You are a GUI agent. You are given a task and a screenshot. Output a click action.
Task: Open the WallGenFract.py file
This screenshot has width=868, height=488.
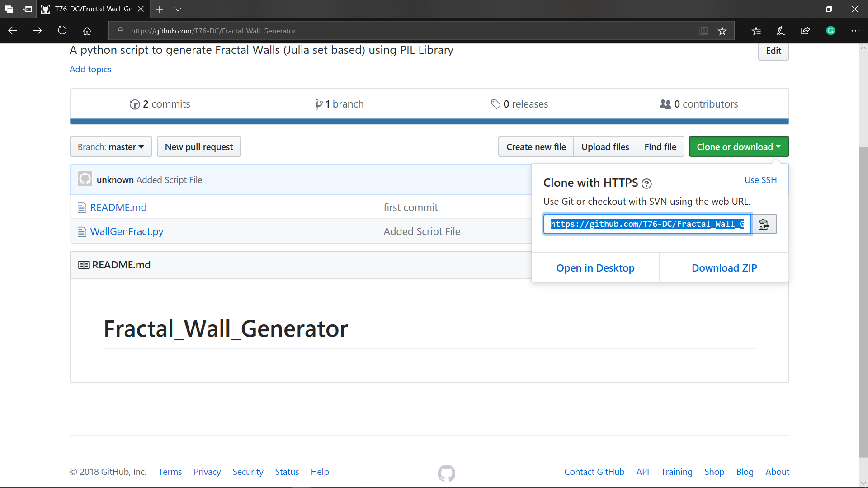click(127, 231)
